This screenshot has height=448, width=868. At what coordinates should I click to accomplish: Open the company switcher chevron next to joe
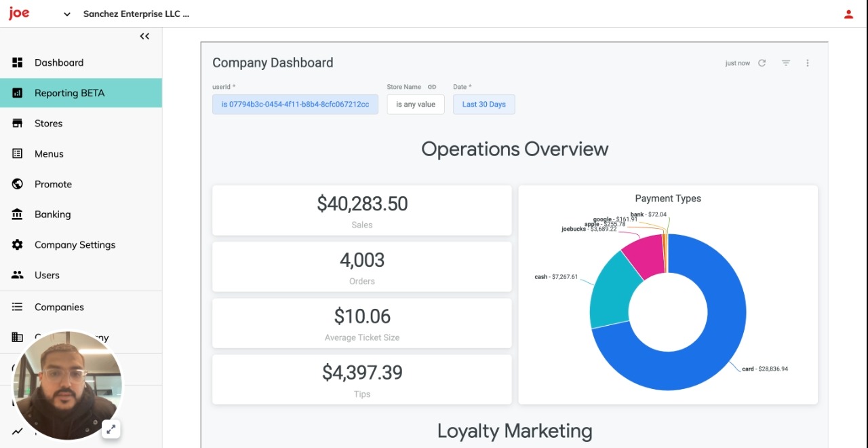[66, 14]
